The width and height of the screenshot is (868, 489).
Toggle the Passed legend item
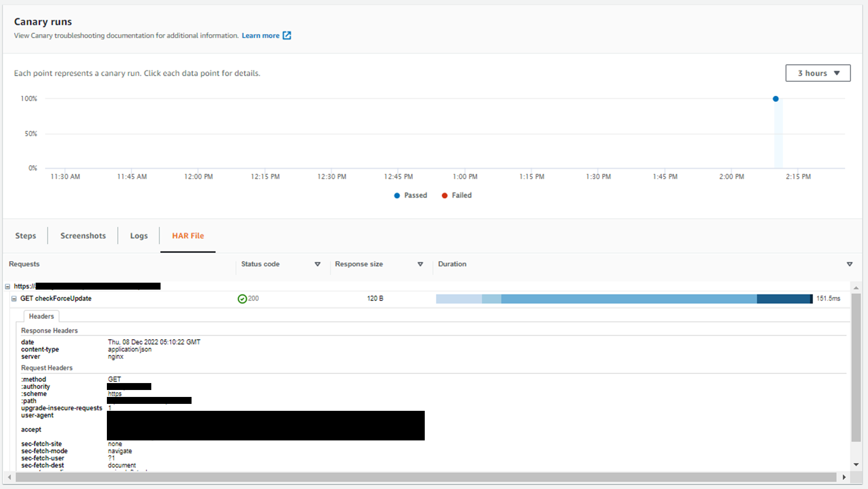pos(410,195)
